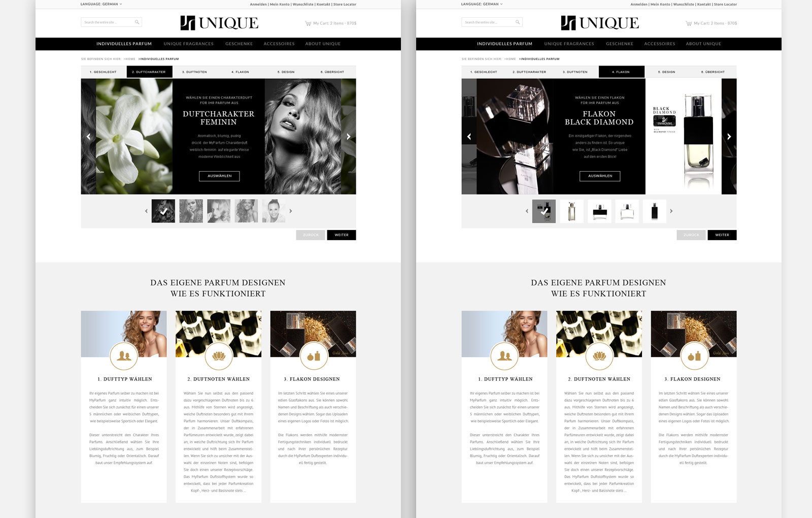
Task: Expand next thumbnails with the small right chevron in left mockup
Action: (291, 211)
